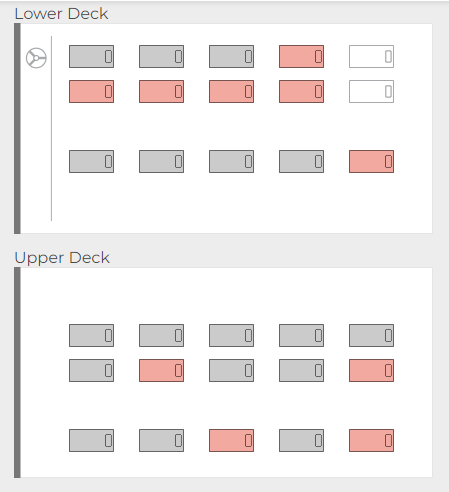Screen dimensions: 449x492
Task: Select the white available seat in Lower Deck second row
Action: (371, 91)
